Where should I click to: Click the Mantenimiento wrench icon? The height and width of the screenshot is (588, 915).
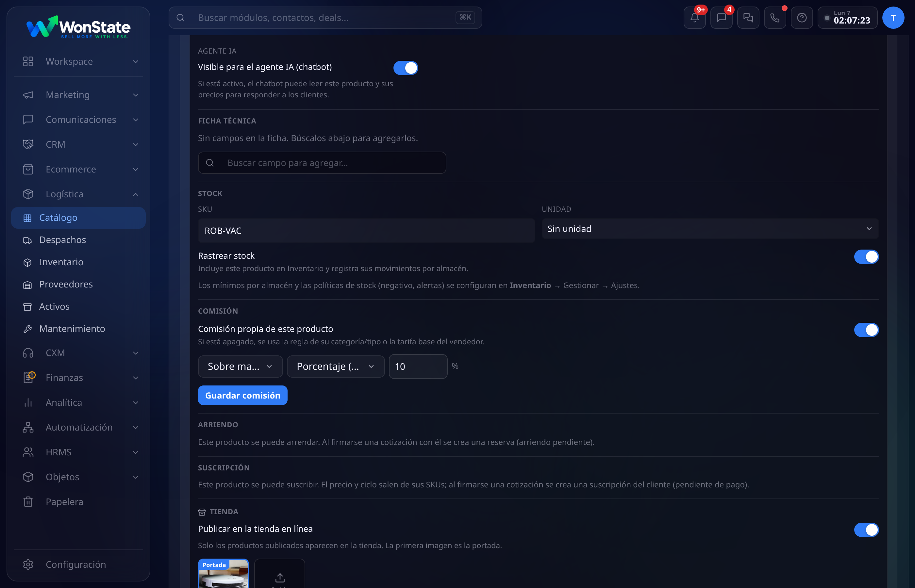[x=27, y=329]
